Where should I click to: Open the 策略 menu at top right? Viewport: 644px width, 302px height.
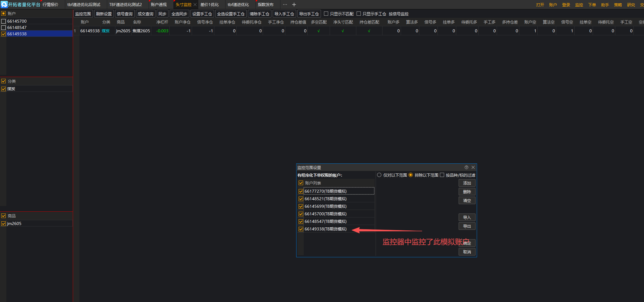[x=618, y=5]
